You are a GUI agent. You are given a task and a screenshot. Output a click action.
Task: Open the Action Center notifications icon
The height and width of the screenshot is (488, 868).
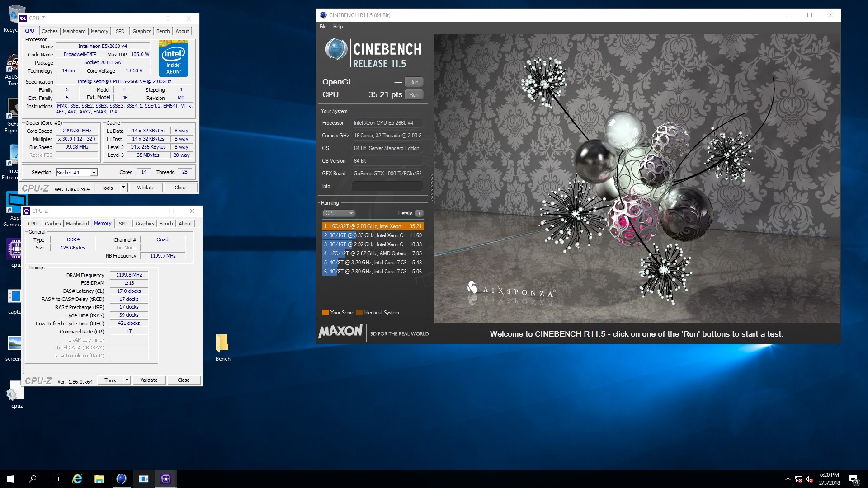[x=854, y=479]
